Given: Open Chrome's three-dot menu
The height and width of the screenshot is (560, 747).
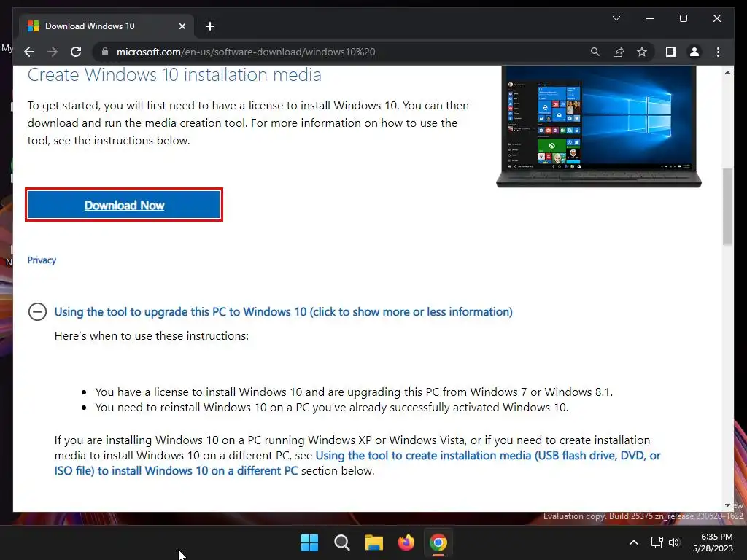Looking at the screenshot, I should coord(718,52).
